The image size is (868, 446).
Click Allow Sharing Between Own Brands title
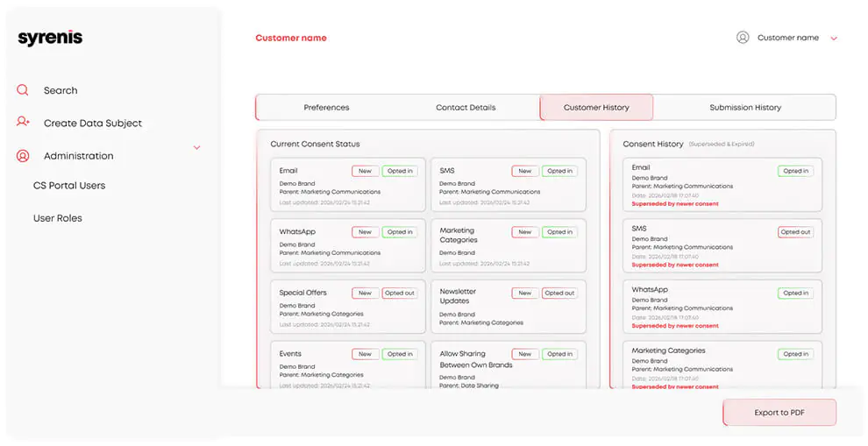tap(476, 359)
